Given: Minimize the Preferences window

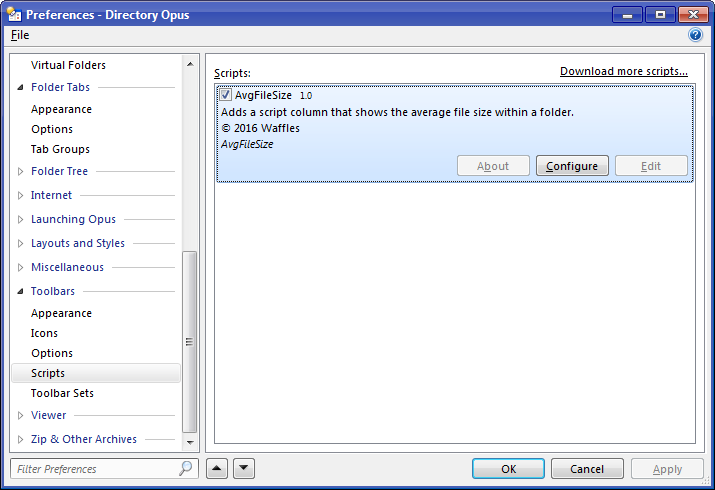Looking at the screenshot, I should (627, 15).
